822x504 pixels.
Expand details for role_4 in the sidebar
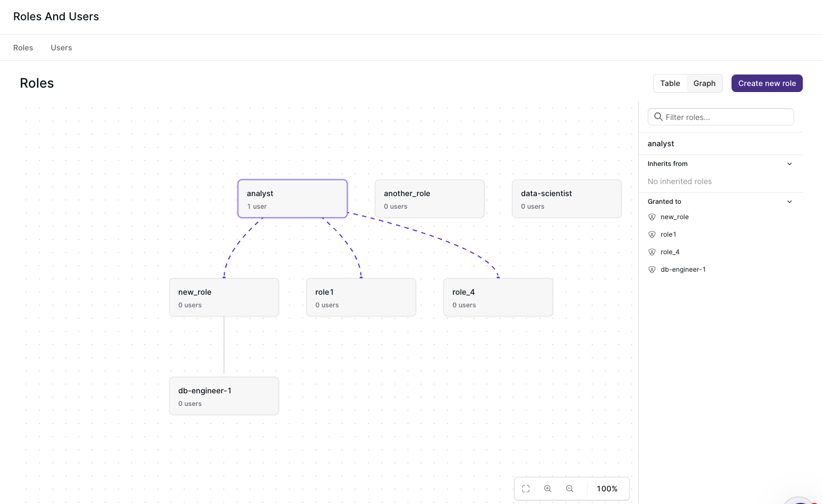click(670, 251)
